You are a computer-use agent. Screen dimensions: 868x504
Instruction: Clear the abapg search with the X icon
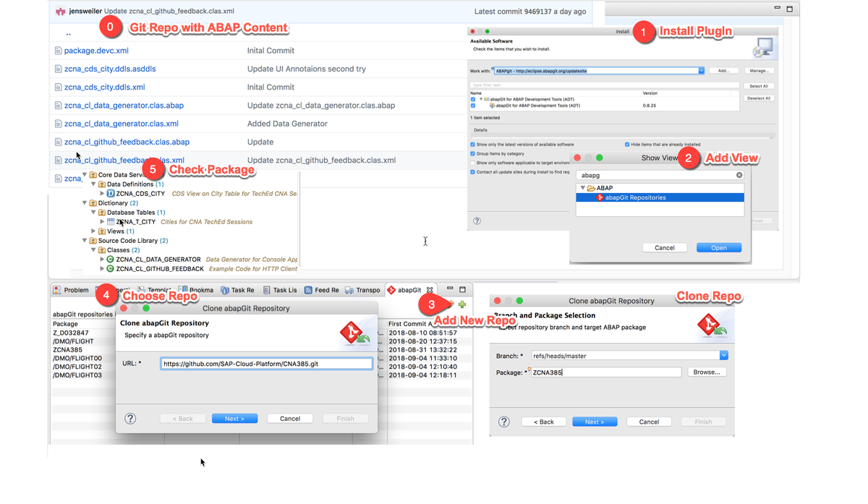coord(739,175)
